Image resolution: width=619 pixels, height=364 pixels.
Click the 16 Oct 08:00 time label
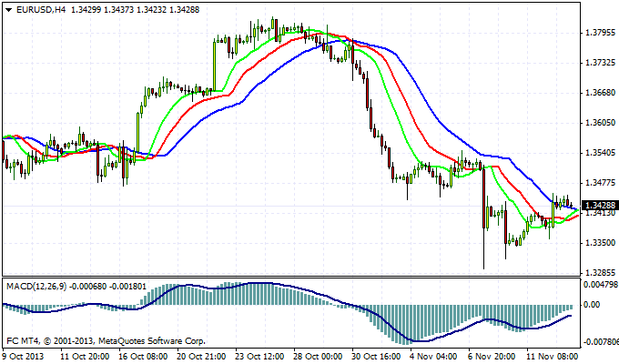click(143, 357)
